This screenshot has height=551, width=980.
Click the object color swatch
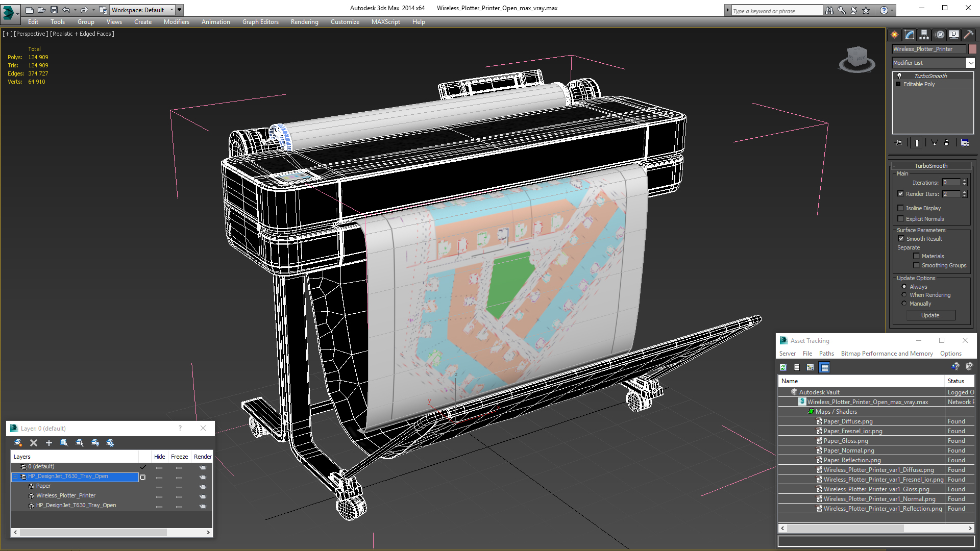point(972,49)
